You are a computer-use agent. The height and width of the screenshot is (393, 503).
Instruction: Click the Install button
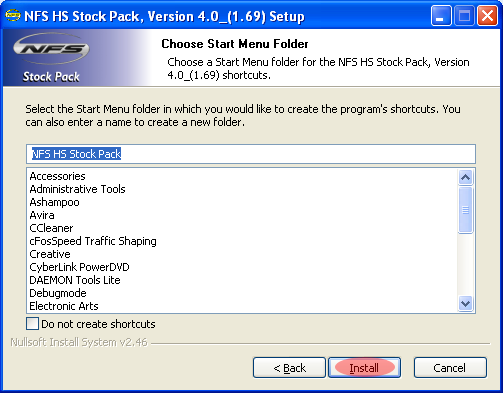coord(364,368)
